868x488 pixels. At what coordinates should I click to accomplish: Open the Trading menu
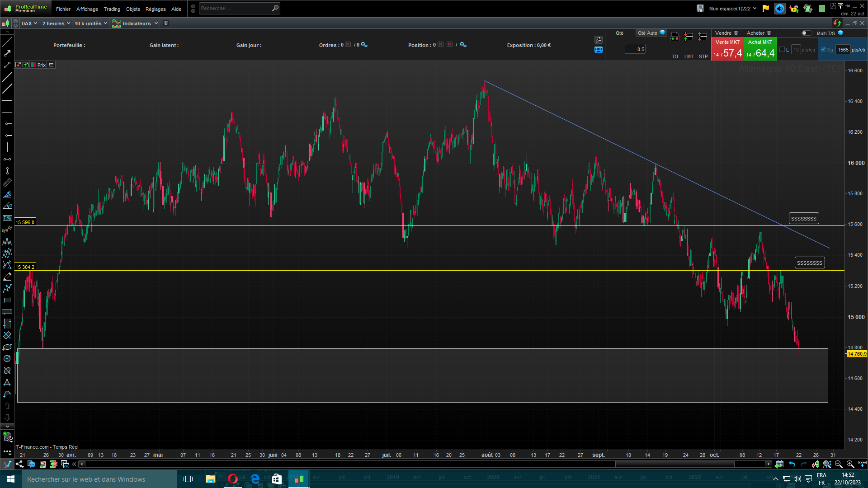pos(112,9)
